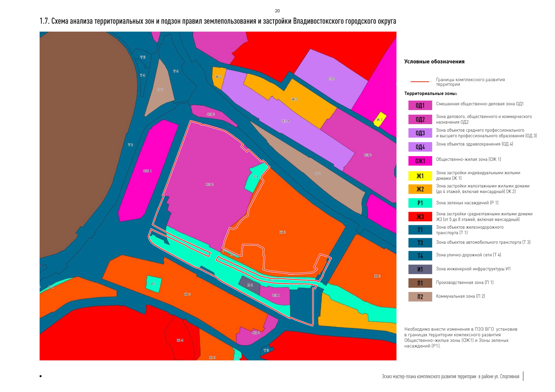
Task: Click the red boundary line legend sample
Action: [420, 82]
